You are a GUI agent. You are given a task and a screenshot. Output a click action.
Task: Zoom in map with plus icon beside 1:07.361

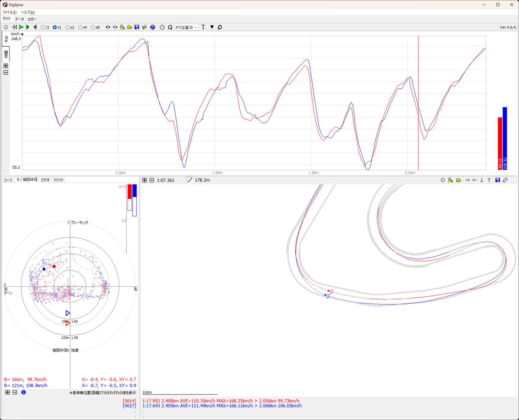tap(145, 180)
